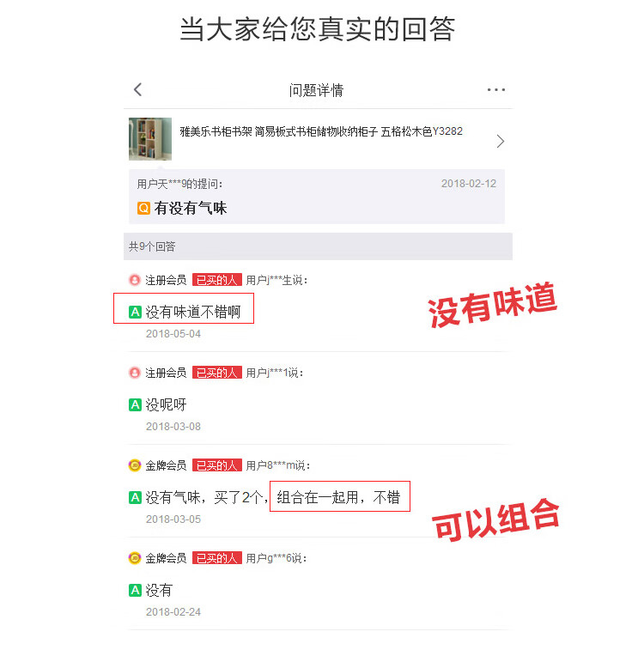Click username 用户8***m说
644x662 pixels.
coord(278,465)
